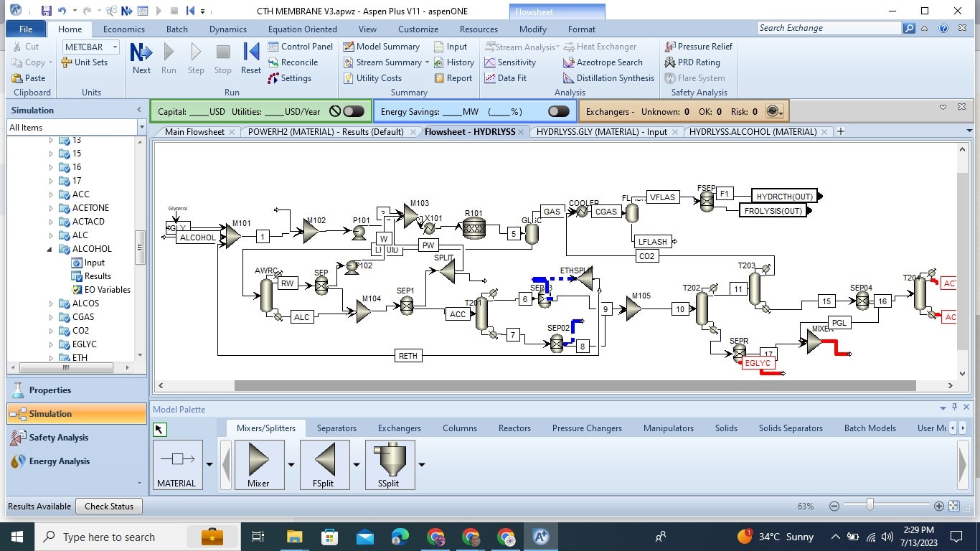Click the zoom out minus button

click(x=834, y=506)
